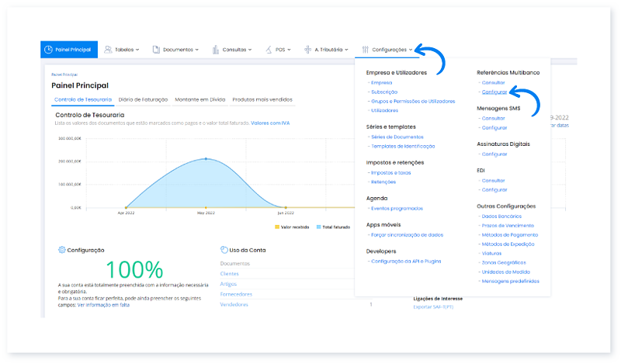The width and height of the screenshot is (621, 364).
Task: Open Templates de Identificação
Action: (x=403, y=147)
